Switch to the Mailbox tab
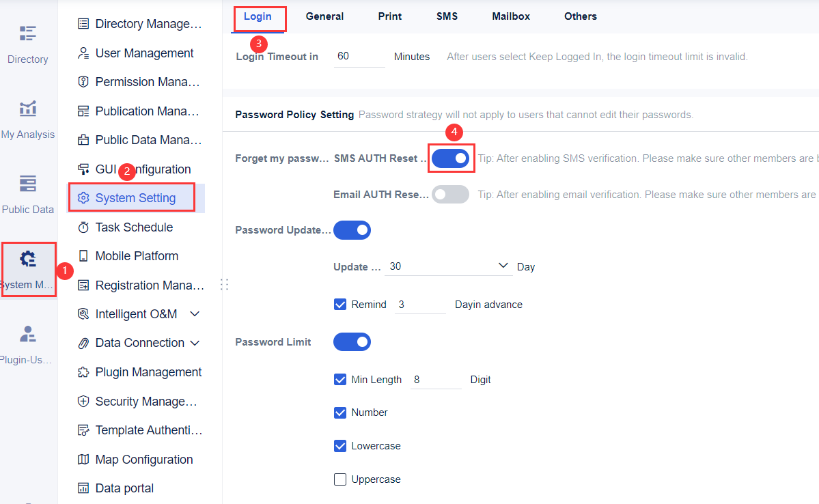 point(510,16)
